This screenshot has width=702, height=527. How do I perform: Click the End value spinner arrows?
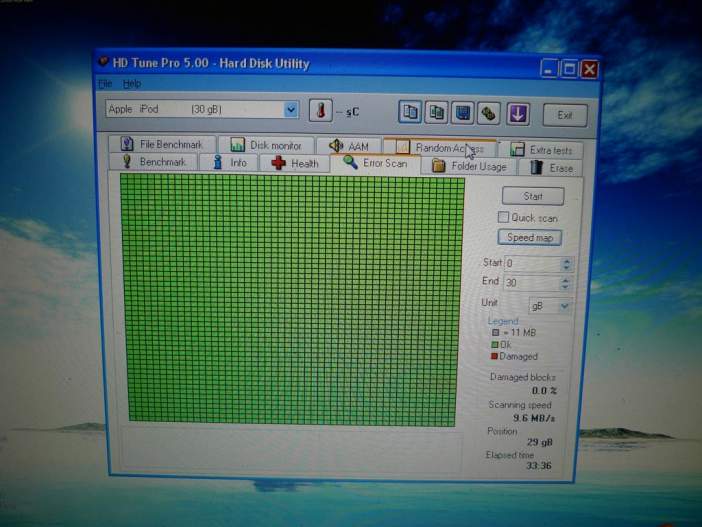[x=567, y=283]
